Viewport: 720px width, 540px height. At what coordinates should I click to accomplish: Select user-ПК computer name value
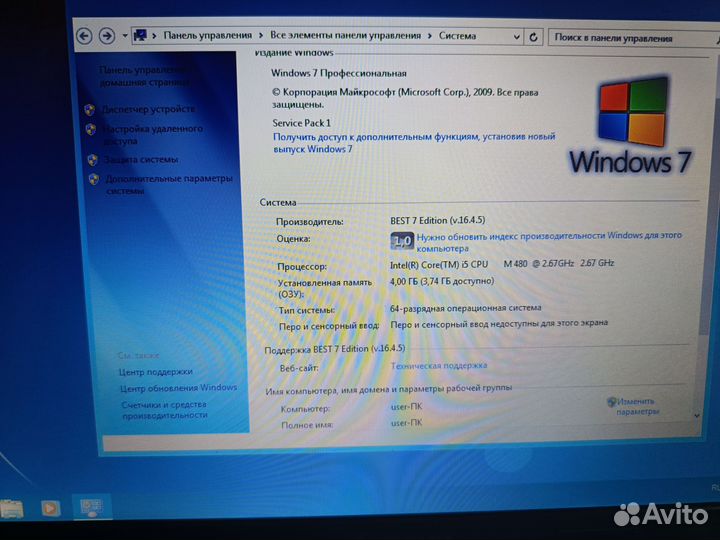[406, 406]
